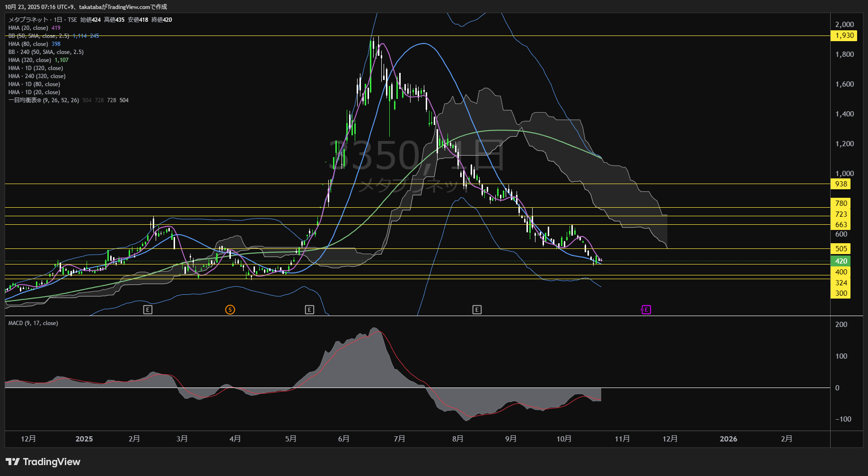Select the green 420 current price label

[x=841, y=261]
